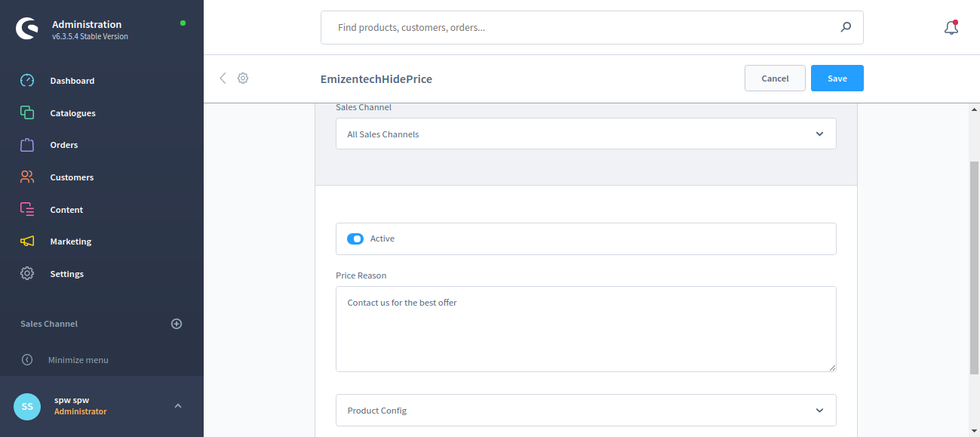Screen dimensions: 980x437
Task: Go to the Customers section
Action: [72, 177]
